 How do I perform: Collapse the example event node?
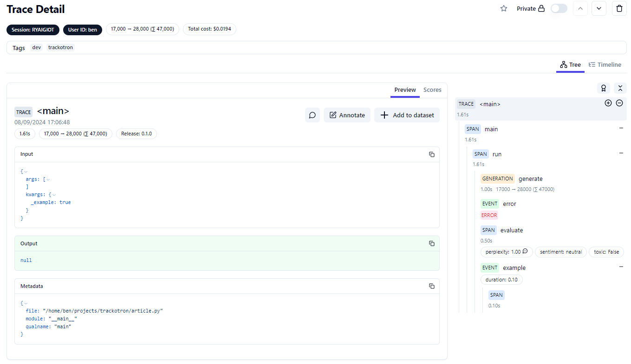pos(621,267)
